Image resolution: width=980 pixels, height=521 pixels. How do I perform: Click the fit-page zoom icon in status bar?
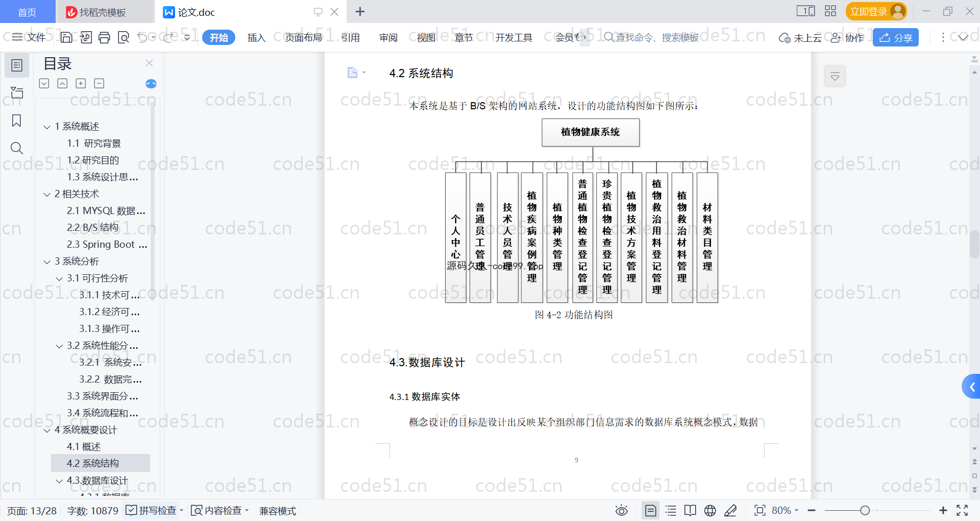point(760,510)
